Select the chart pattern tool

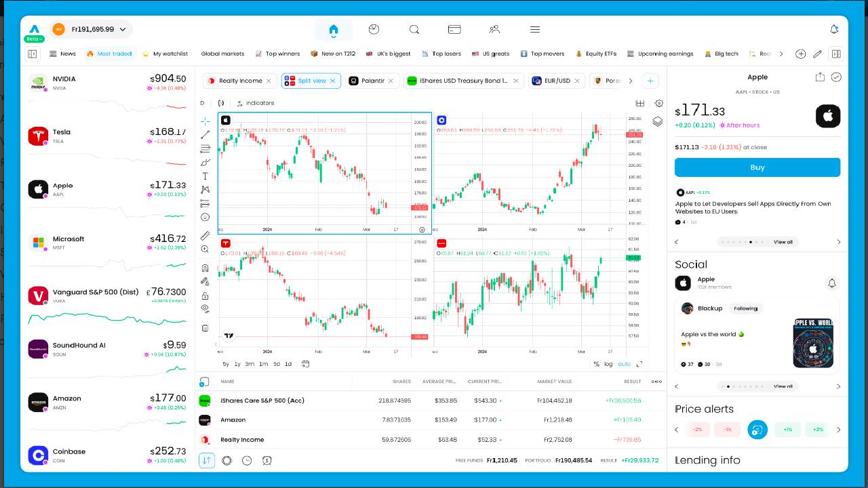(x=205, y=190)
